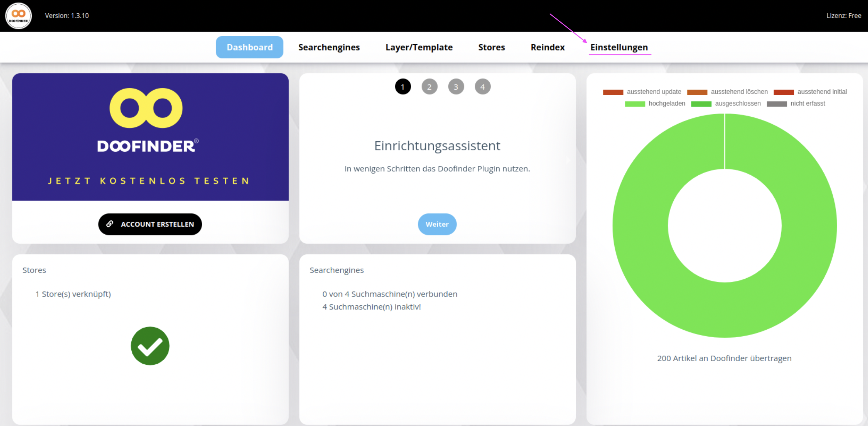Toggle 'hochgeladen' legend swatch
This screenshot has width=868, height=426.
635,104
